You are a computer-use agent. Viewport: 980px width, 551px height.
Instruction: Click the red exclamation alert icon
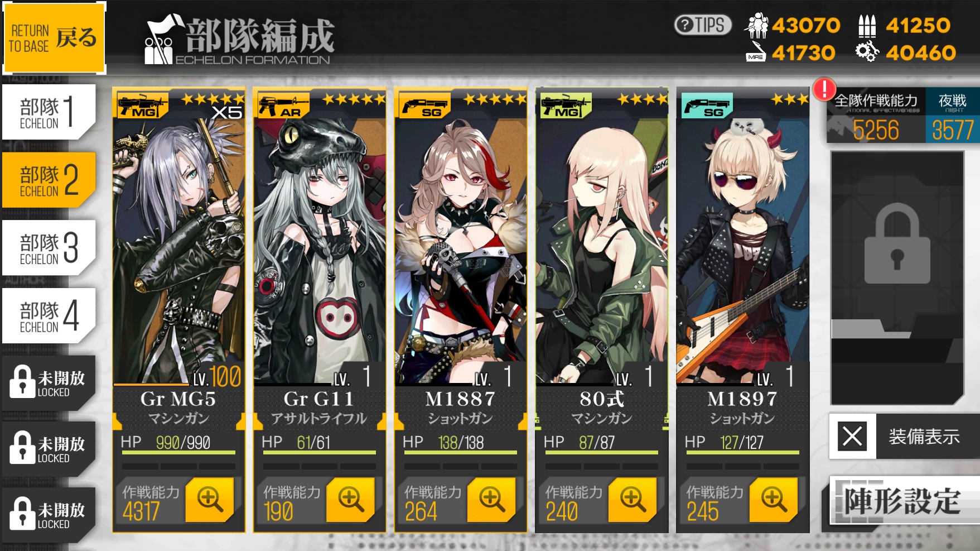pyautogui.click(x=824, y=88)
